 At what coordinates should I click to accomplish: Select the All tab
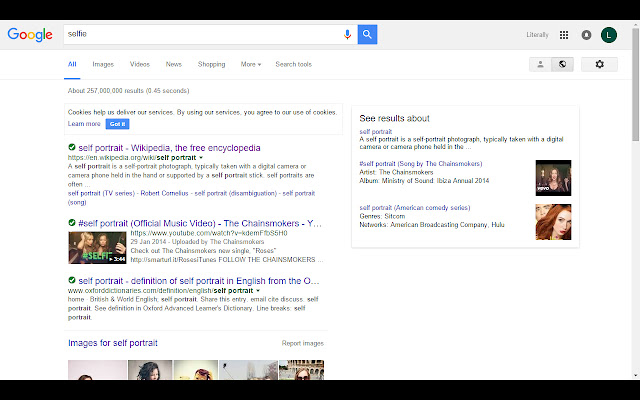(x=72, y=64)
